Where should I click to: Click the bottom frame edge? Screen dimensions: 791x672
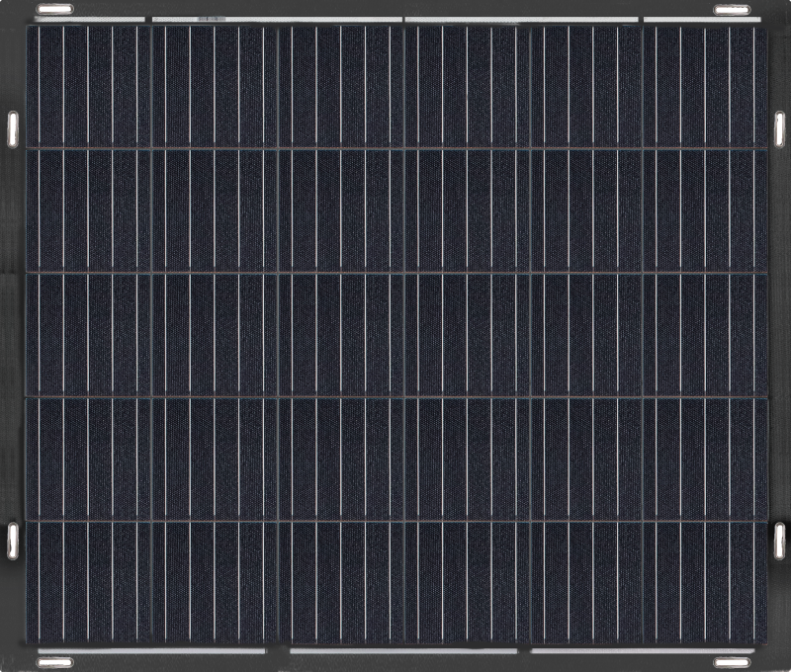coord(395,668)
